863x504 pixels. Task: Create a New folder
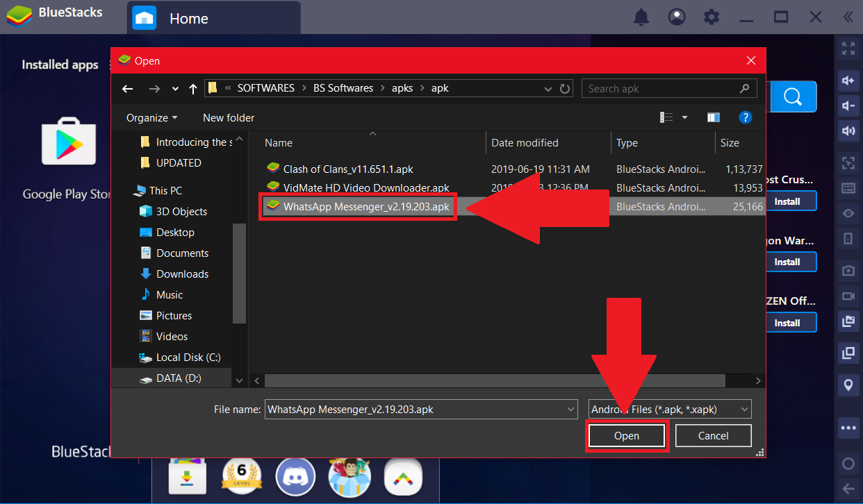point(229,118)
